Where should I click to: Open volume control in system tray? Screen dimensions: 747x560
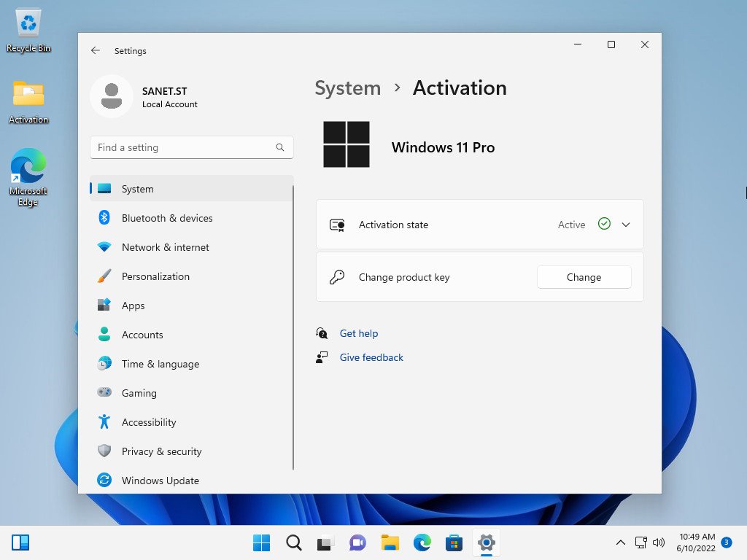coord(659,542)
